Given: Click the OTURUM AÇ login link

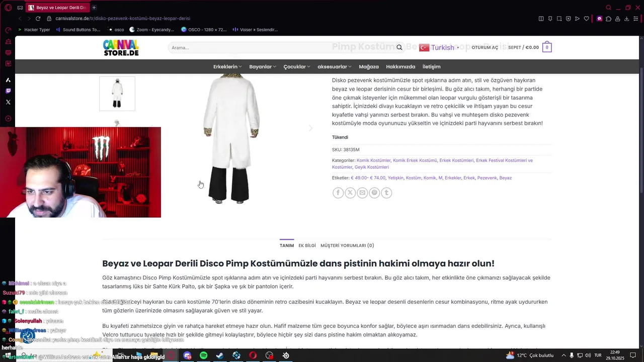Looking at the screenshot, I should click(x=485, y=47).
